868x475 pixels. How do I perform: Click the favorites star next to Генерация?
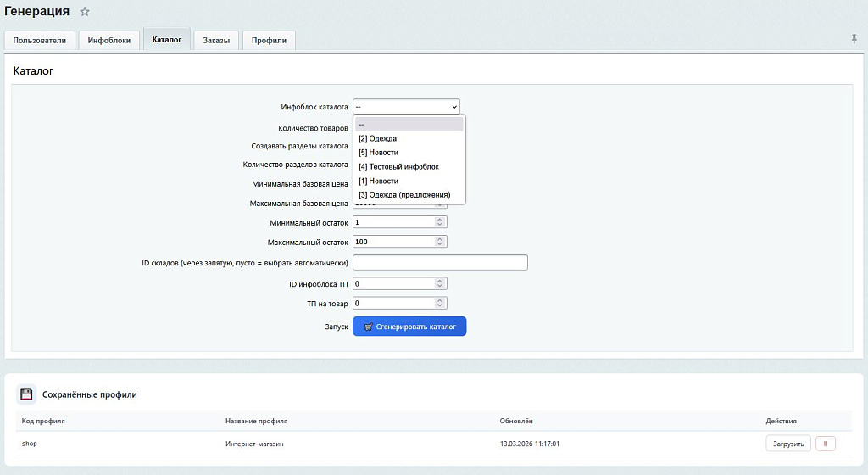point(85,12)
